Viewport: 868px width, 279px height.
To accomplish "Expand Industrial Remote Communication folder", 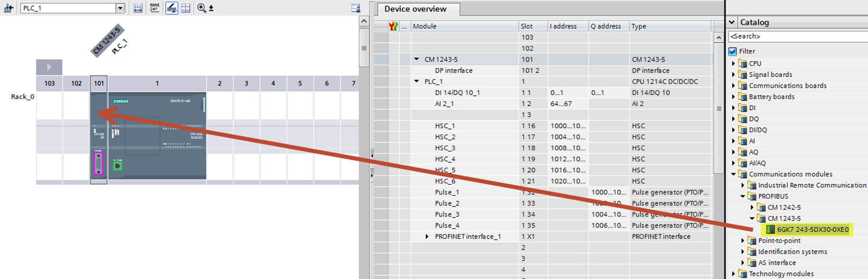I will click(x=743, y=185).
